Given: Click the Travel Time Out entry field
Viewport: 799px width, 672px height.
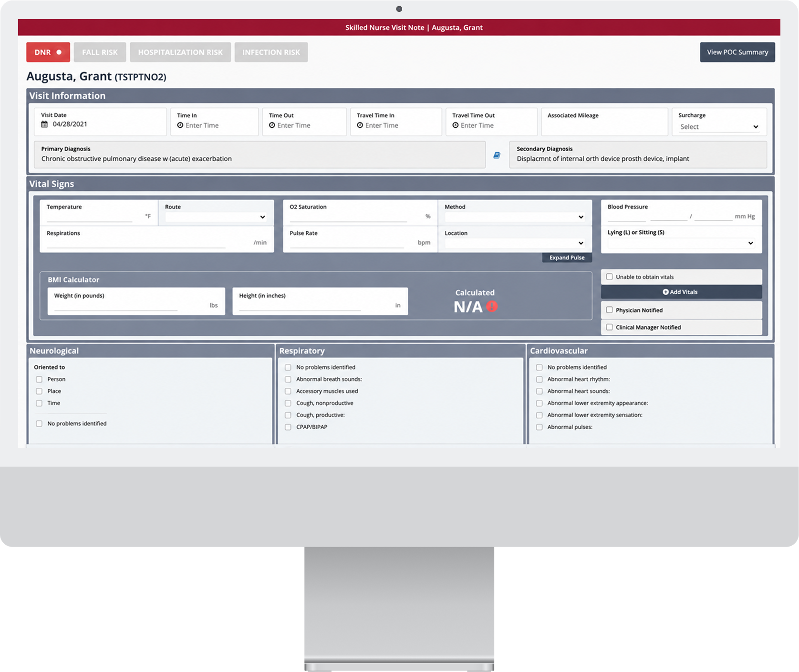Looking at the screenshot, I should 491,122.
